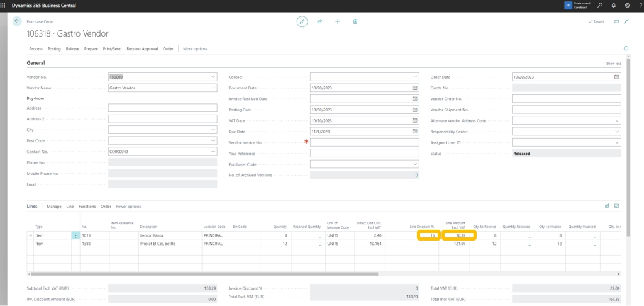Click Fewer options in Lines toolbar
This screenshot has height=306, width=644.
point(128,207)
